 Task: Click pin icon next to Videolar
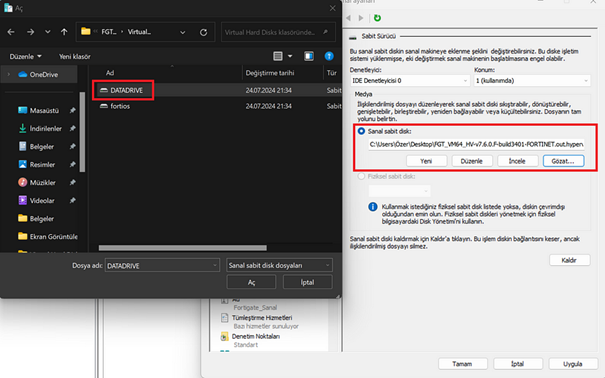[72, 201]
